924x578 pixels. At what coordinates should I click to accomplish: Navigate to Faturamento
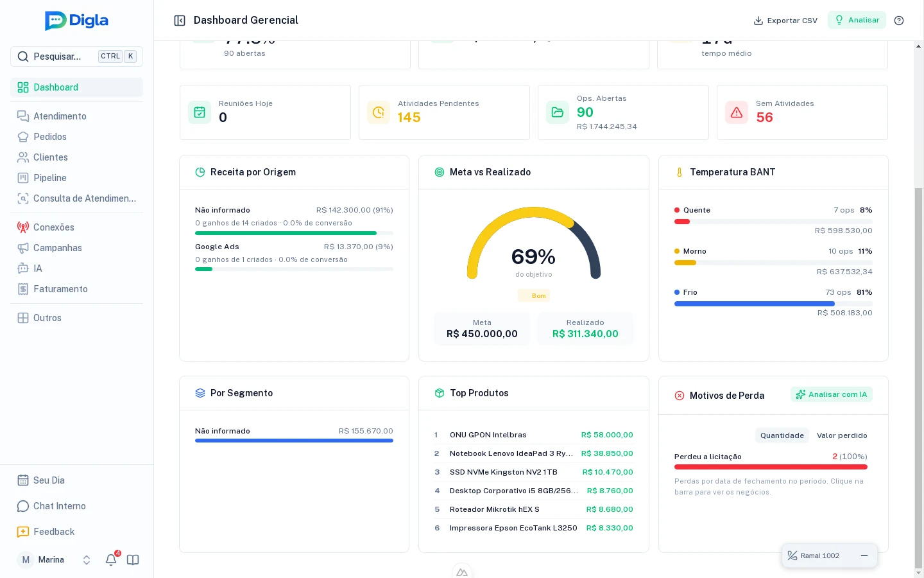click(76, 289)
